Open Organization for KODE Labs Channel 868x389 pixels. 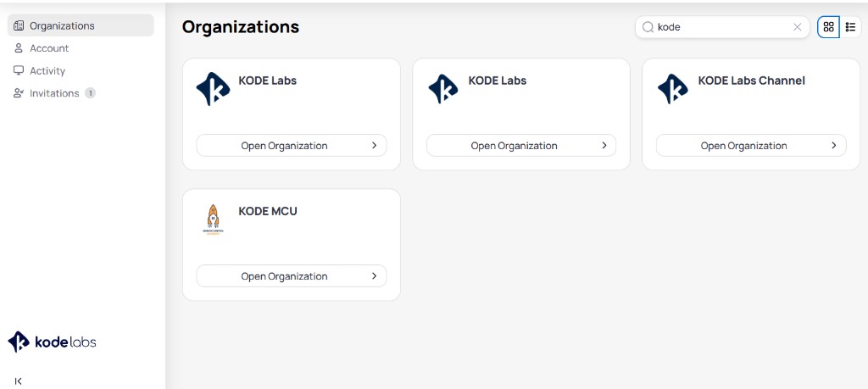click(751, 146)
